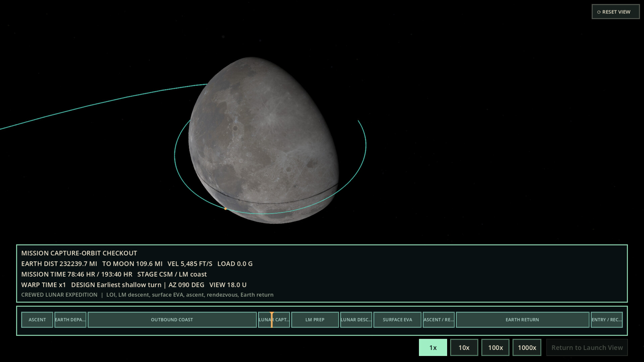The height and width of the screenshot is (362, 644).
Task: Select the EARTH DEPA... phase segment
Action: point(70,320)
